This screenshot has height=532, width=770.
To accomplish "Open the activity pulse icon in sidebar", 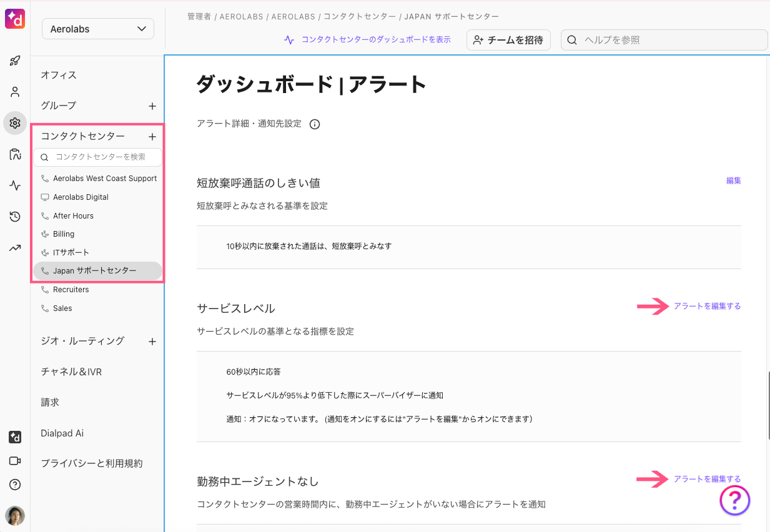I will [x=15, y=185].
